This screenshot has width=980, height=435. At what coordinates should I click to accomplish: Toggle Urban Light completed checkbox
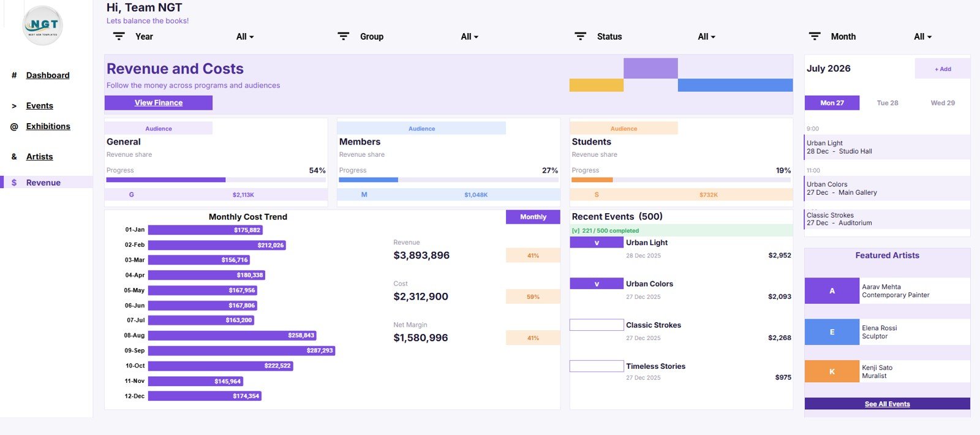[x=597, y=243]
